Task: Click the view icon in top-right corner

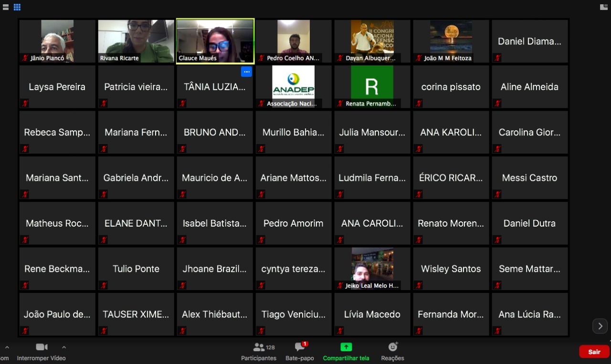Action: [604, 7]
